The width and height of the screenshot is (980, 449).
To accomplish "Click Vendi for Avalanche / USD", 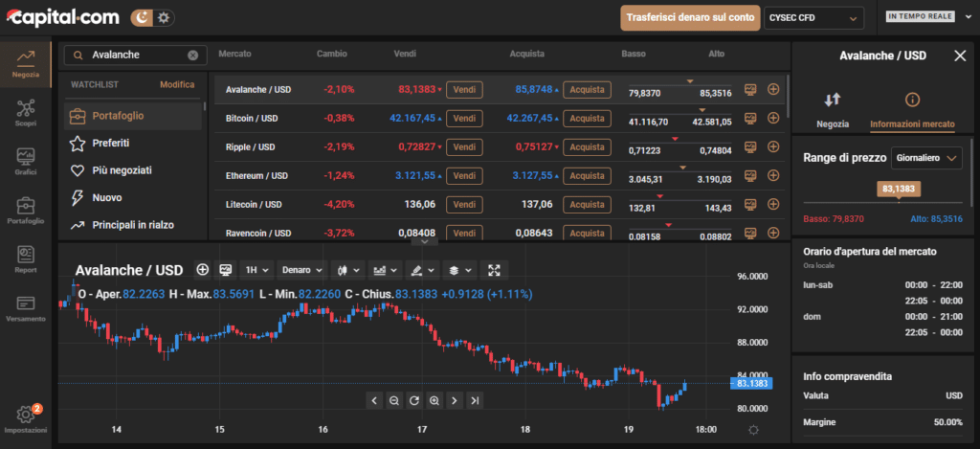I will (464, 89).
